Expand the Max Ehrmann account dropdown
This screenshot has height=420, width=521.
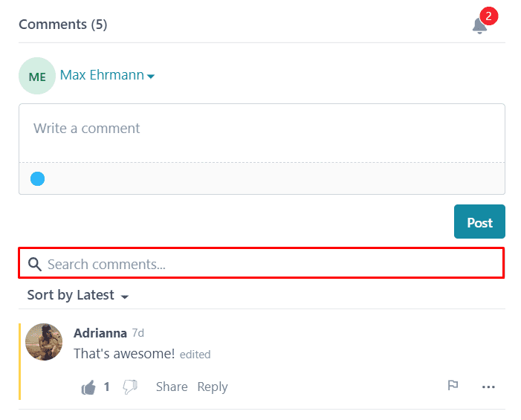[x=151, y=76]
